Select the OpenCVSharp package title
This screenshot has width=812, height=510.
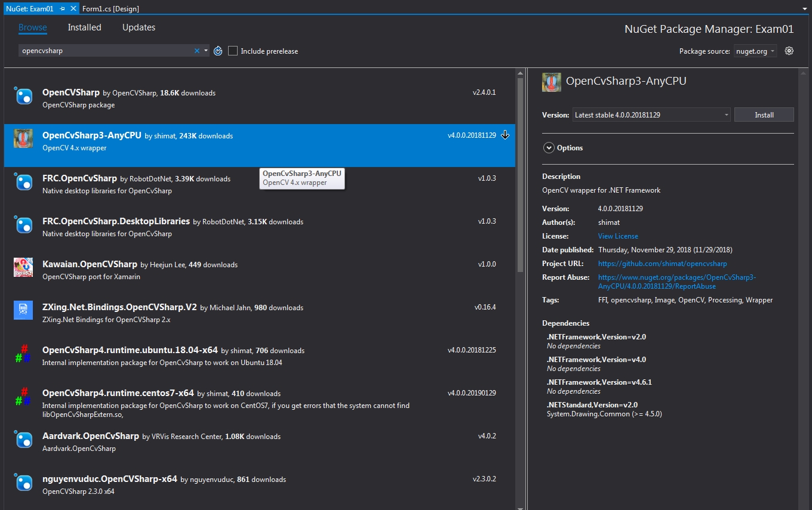[71, 92]
